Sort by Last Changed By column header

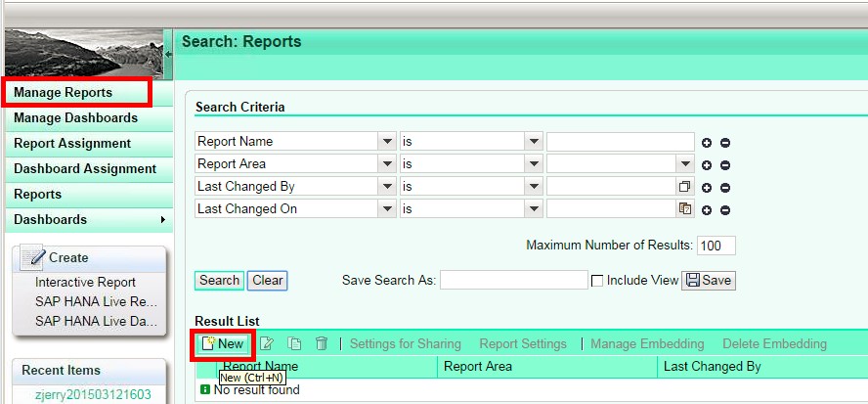(x=762, y=366)
